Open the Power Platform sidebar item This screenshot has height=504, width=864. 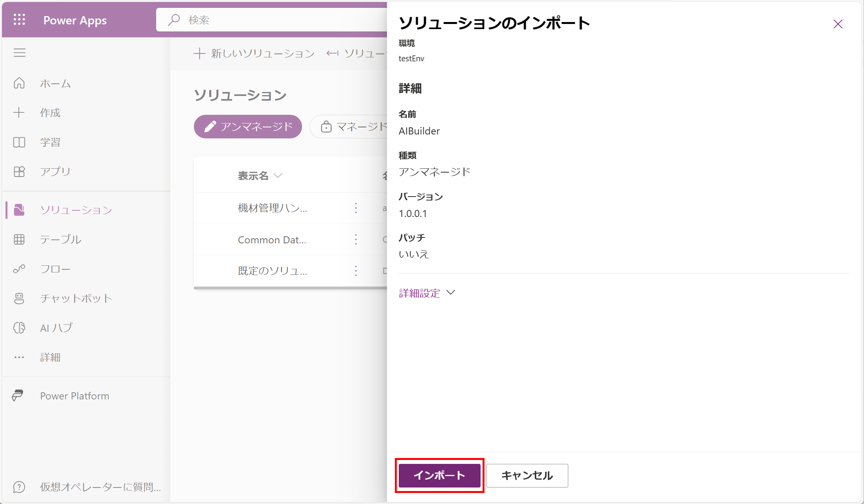tap(74, 396)
